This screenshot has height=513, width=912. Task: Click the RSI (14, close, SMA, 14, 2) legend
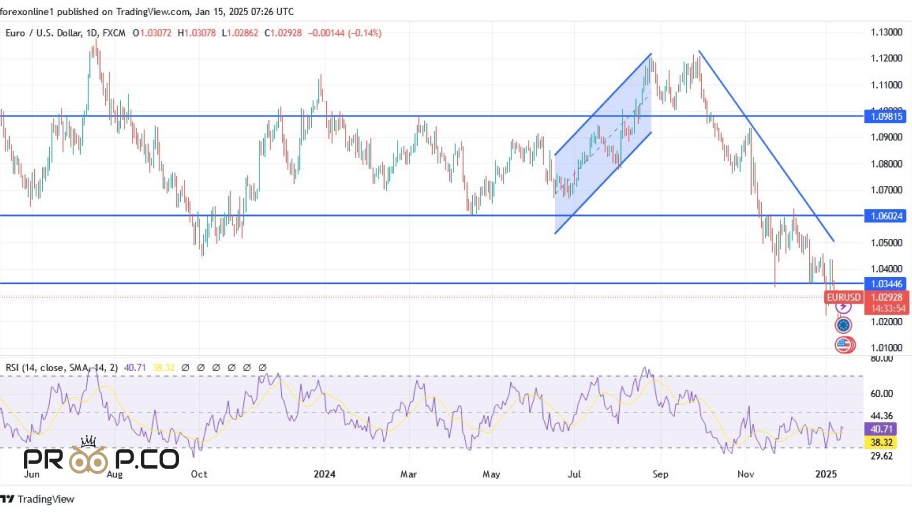(62, 368)
